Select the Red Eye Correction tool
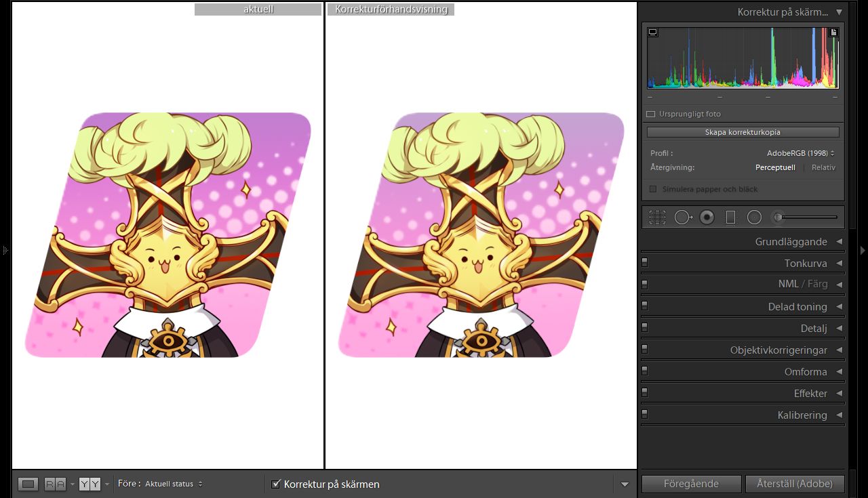Screen dimensions: 868x498 (x=707, y=217)
